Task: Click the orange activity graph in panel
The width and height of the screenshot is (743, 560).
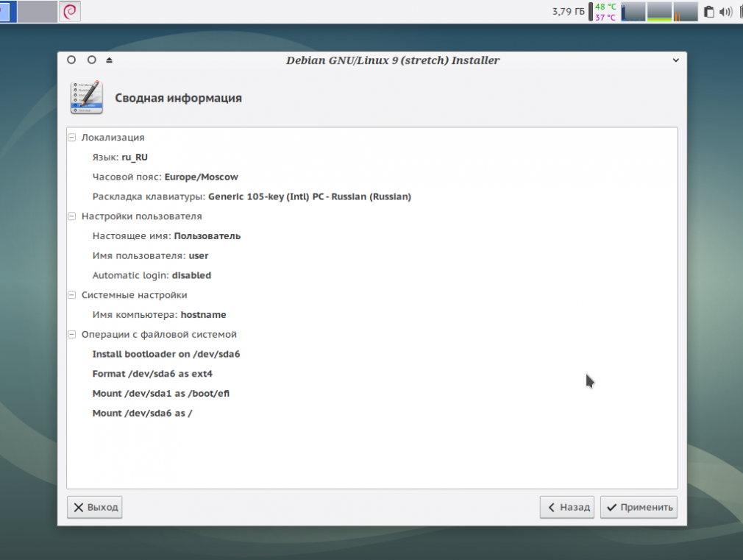Action: 685,12
